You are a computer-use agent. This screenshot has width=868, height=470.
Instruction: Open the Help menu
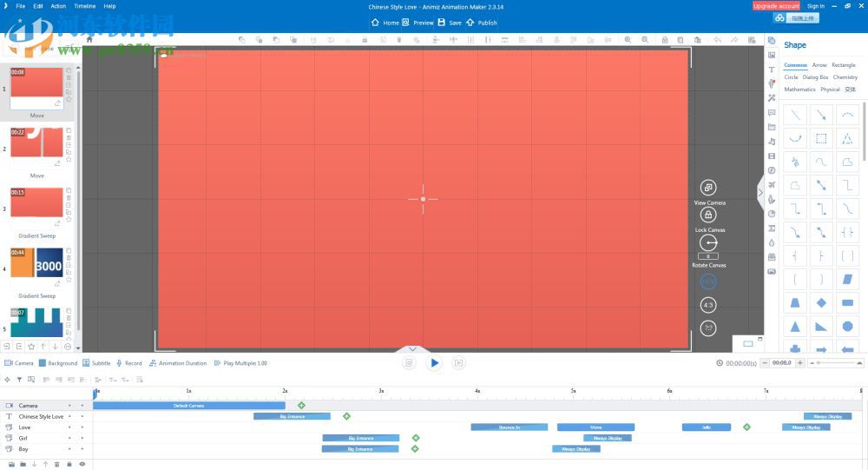click(x=109, y=6)
